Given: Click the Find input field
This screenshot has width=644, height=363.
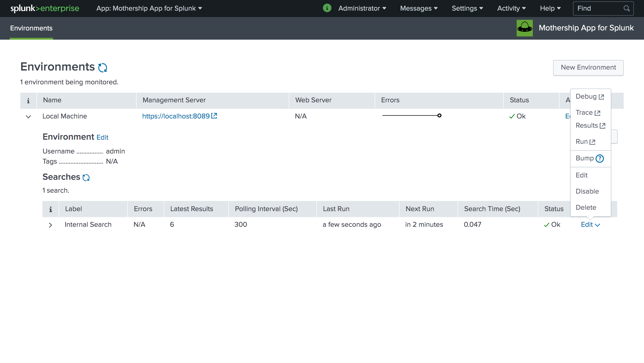Looking at the screenshot, I should tap(603, 9).
